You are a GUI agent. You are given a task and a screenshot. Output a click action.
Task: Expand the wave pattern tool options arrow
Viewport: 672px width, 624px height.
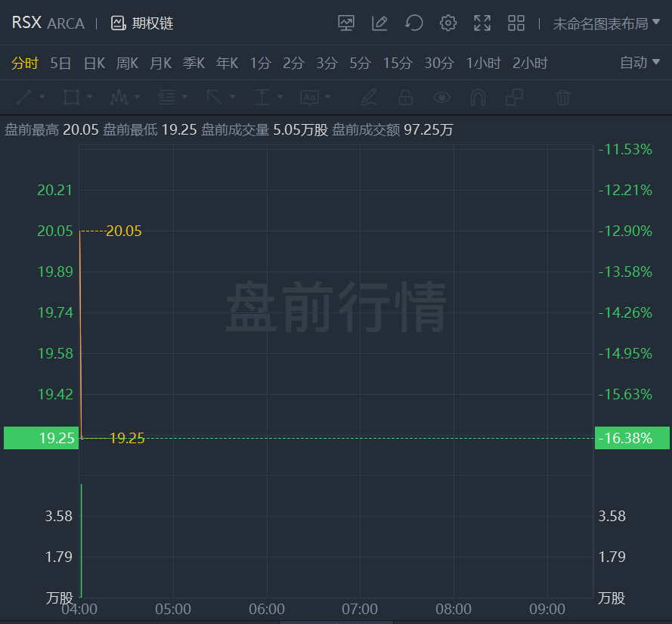(x=137, y=97)
